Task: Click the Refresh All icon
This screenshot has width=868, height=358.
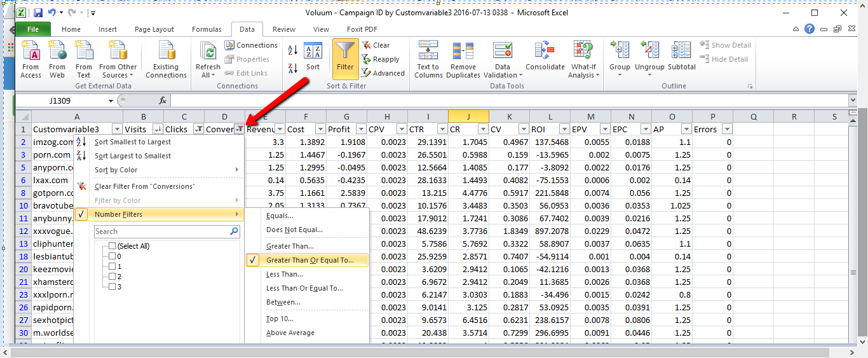Action: (x=208, y=59)
